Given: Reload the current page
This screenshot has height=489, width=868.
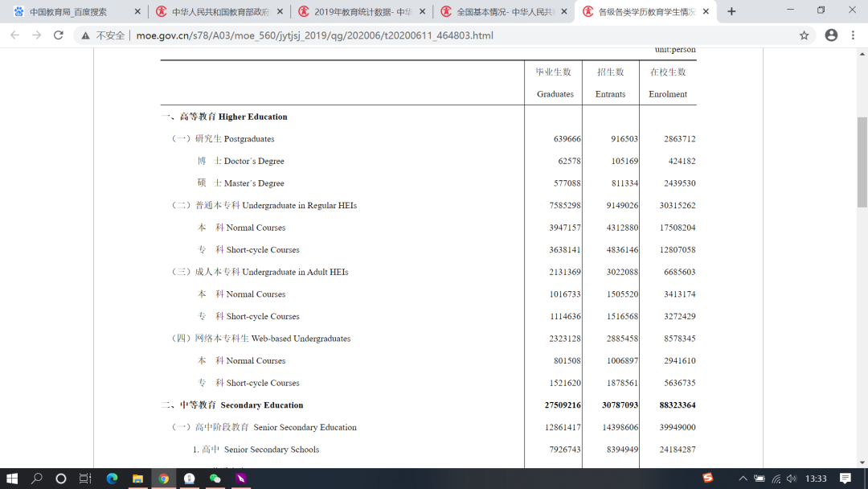Looking at the screenshot, I should click(x=58, y=35).
